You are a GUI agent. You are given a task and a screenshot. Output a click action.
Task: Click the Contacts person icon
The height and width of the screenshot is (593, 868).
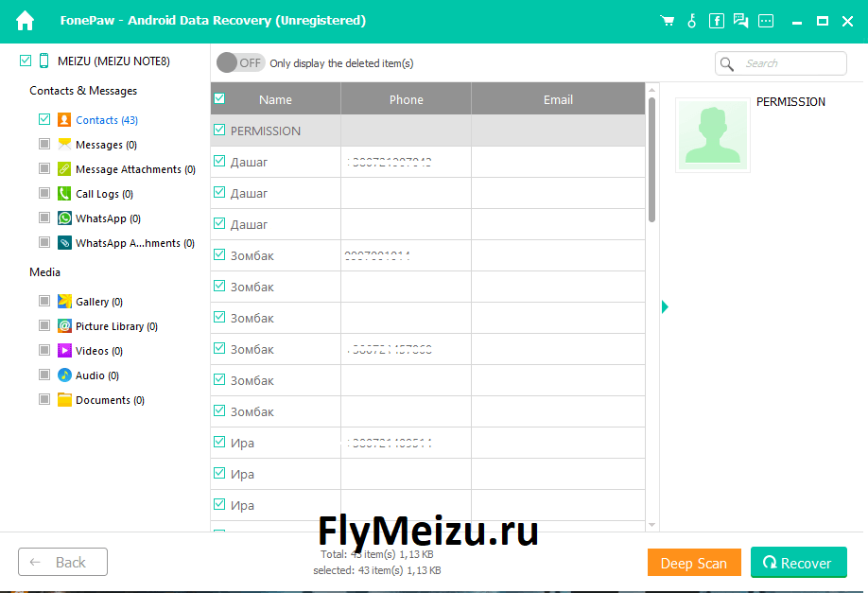[x=64, y=119]
